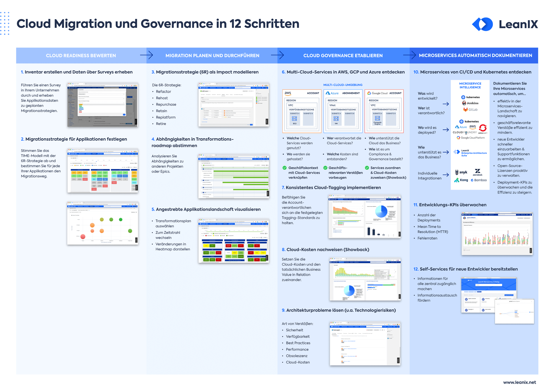Viewport: 553px width, 392px height.
Task: Click the Azure logo in Microservice Intelligence panel
Action: point(461,127)
